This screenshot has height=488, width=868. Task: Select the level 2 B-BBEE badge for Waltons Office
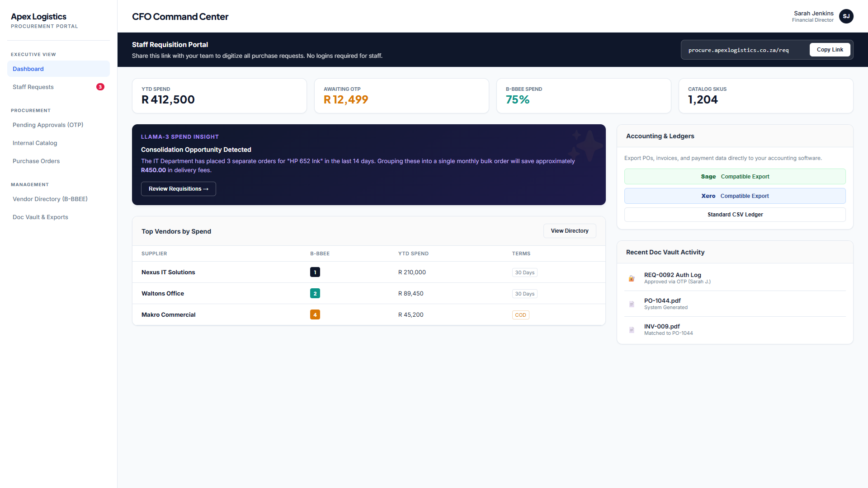315,293
